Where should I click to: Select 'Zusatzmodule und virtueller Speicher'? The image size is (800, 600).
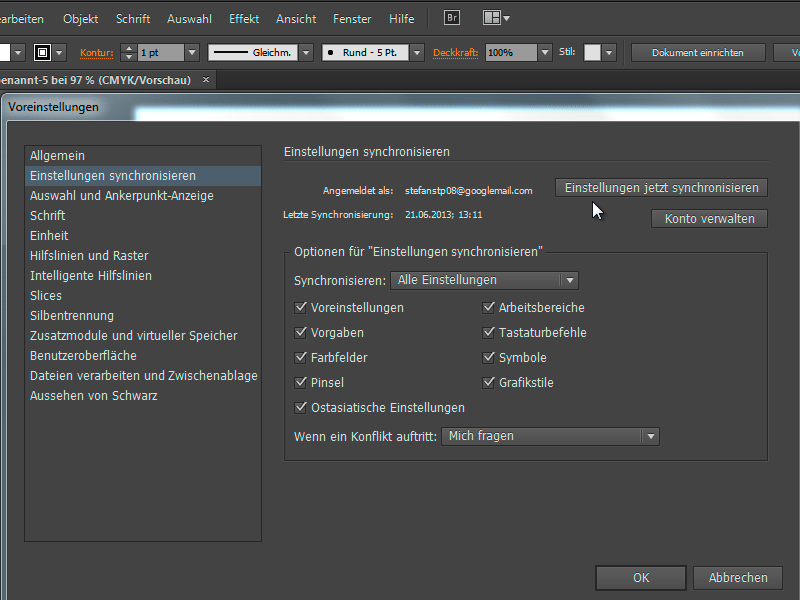pos(143,336)
